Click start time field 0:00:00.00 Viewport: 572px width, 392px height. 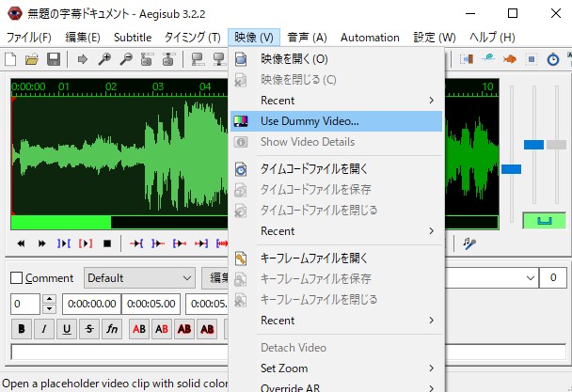(x=91, y=304)
